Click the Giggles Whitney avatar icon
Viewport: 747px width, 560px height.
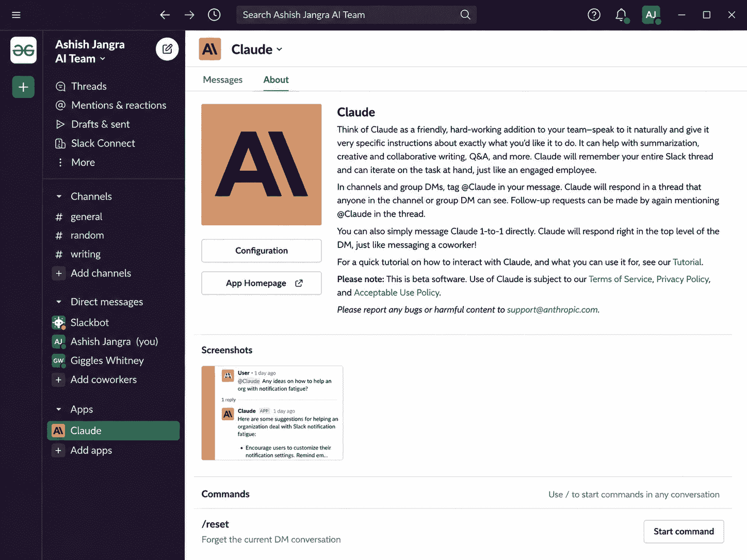(59, 361)
